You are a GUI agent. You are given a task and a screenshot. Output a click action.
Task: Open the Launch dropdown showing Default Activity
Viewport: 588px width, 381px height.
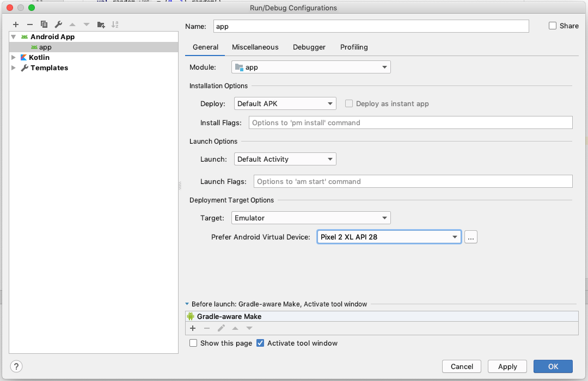click(285, 159)
